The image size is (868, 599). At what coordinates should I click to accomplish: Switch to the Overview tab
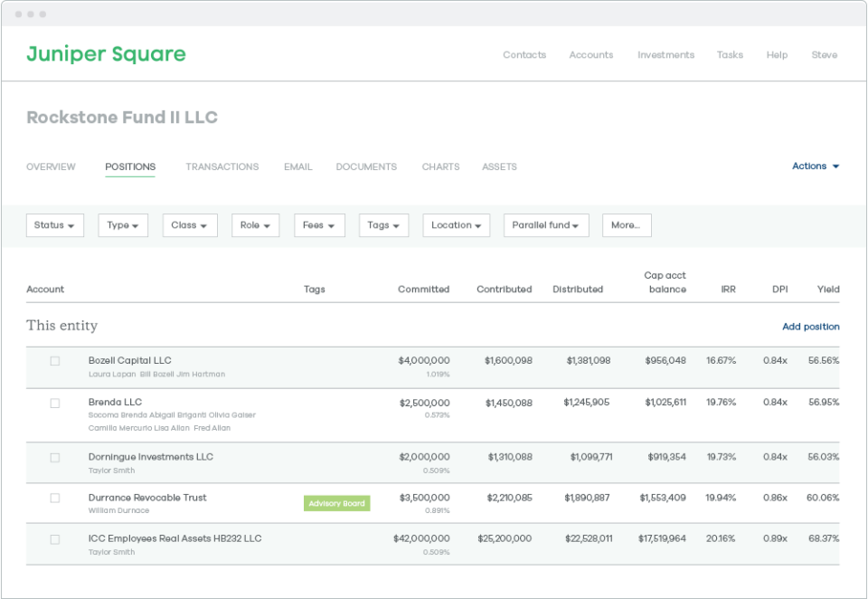pos(51,166)
